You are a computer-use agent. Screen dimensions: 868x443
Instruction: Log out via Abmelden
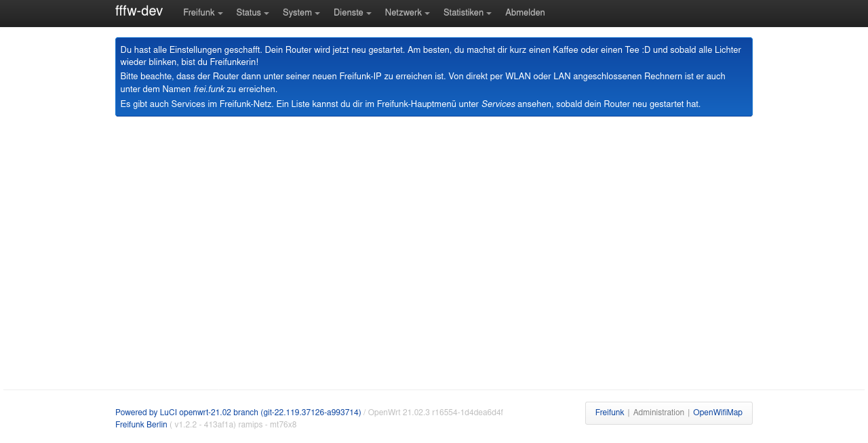525,13
